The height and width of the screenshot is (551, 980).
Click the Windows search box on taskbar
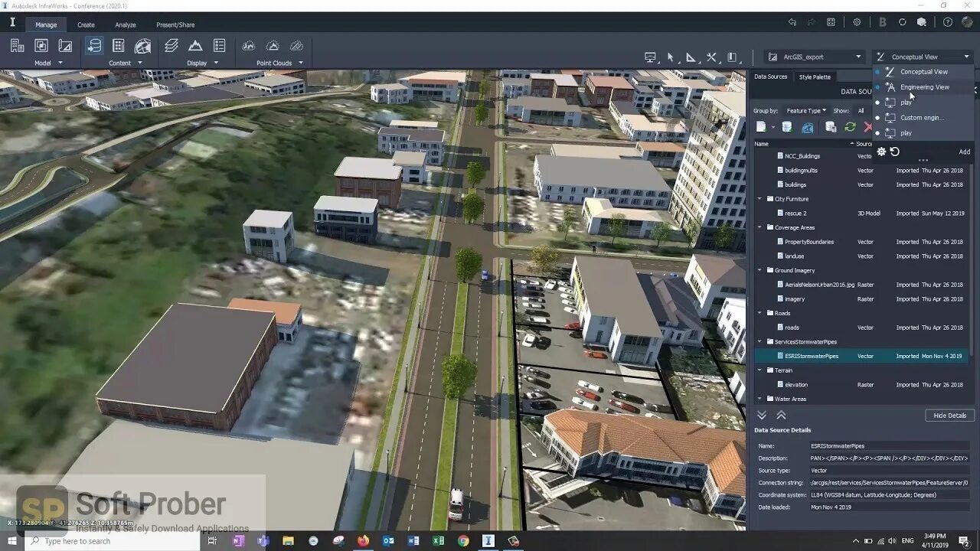pos(112,541)
